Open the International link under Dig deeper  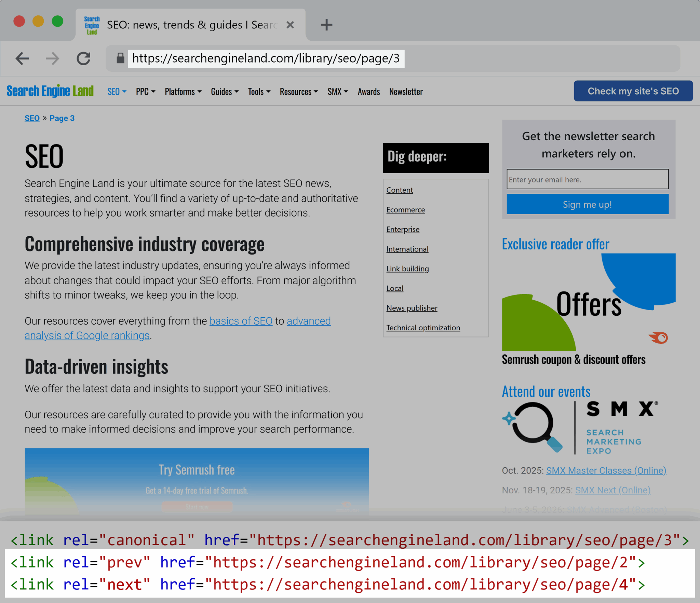[407, 249]
